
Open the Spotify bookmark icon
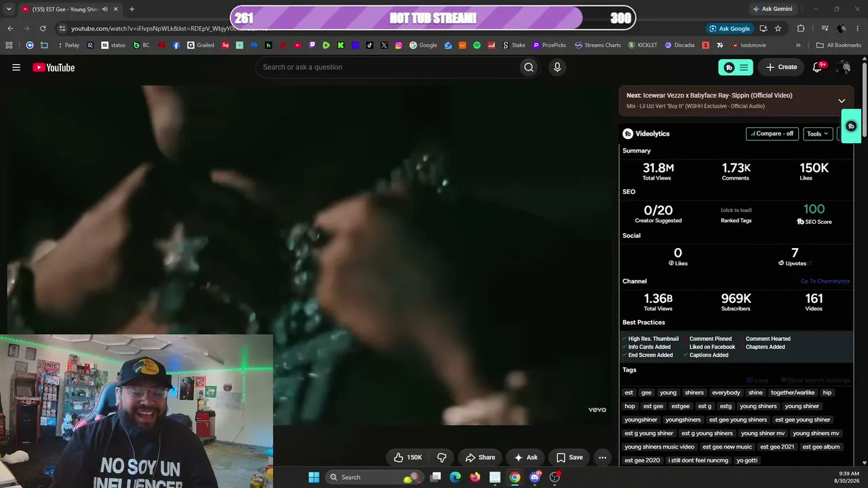pos(477,45)
